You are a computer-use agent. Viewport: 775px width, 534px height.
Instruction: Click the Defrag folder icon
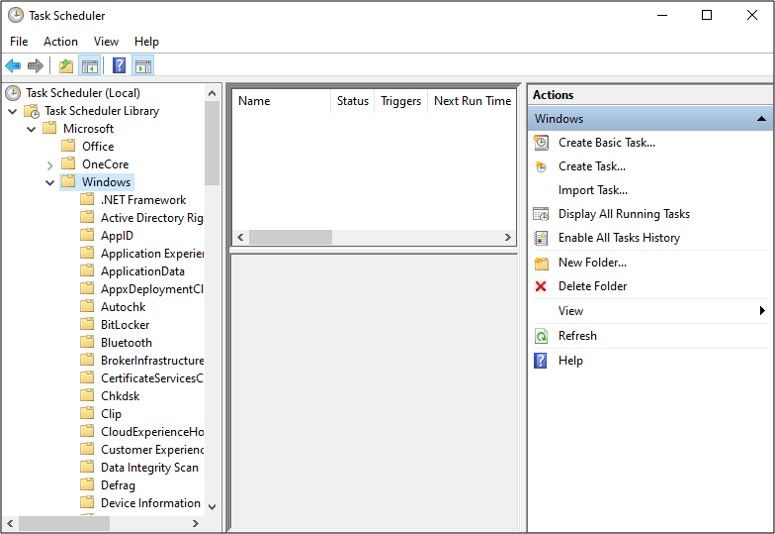[x=87, y=485]
